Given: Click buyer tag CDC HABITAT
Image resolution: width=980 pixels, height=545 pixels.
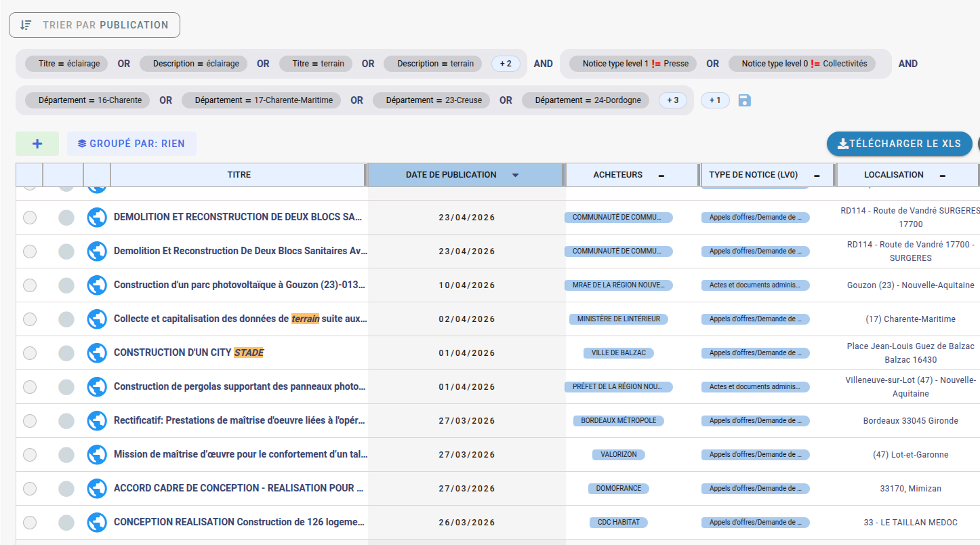Looking at the screenshot, I should (x=619, y=522).
